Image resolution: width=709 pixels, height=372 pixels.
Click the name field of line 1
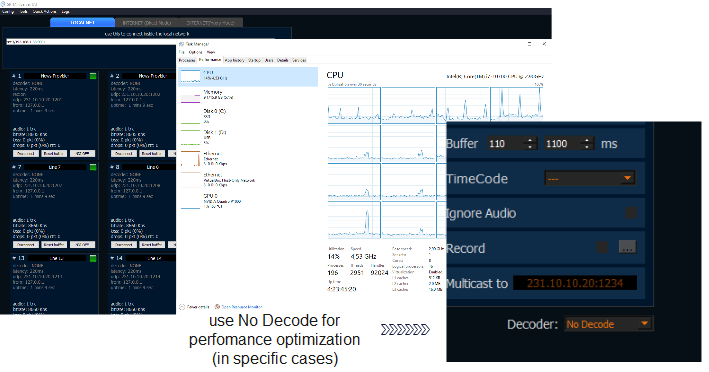(54, 76)
